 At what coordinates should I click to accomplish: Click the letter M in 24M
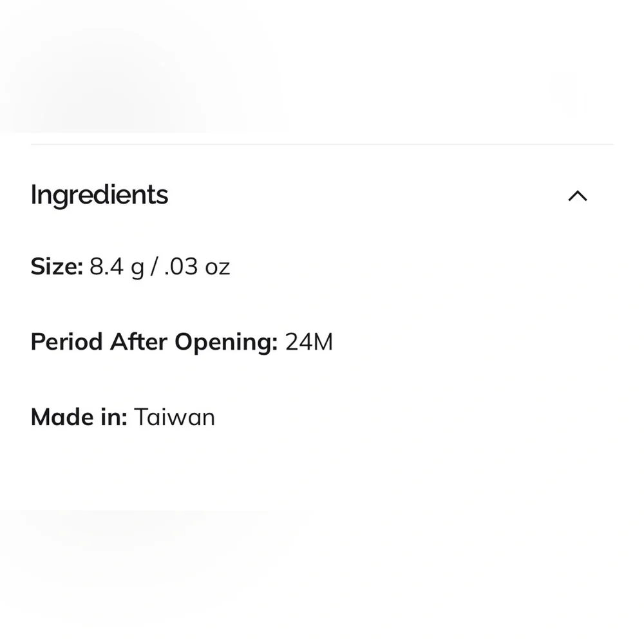point(323,342)
